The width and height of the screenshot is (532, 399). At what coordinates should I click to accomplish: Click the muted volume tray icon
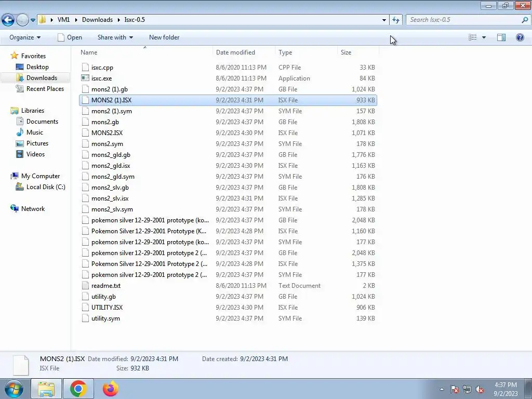(480, 390)
